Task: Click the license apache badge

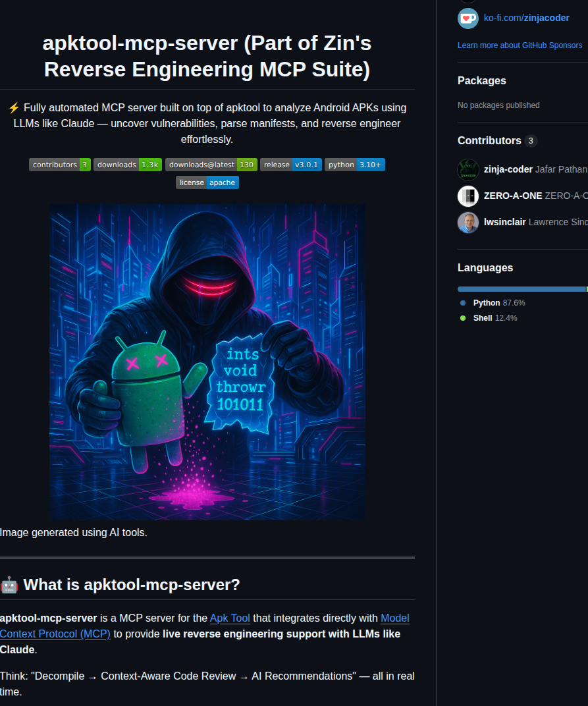Action: pyautogui.click(x=207, y=182)
